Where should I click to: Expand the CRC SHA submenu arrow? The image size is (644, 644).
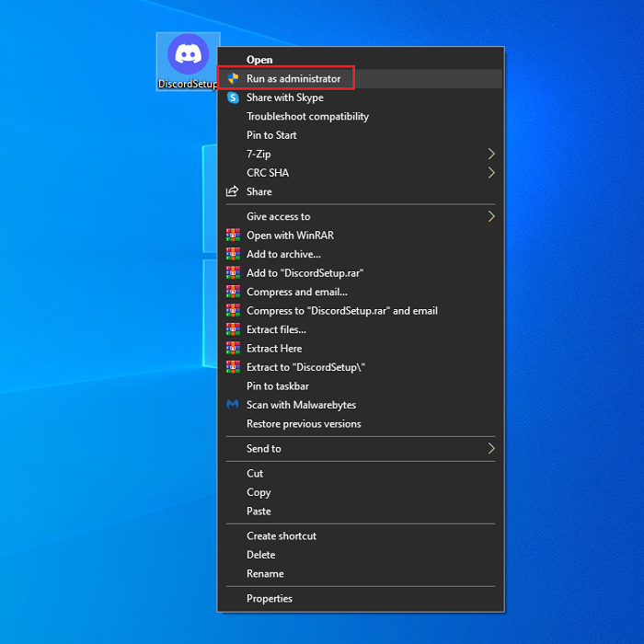tap(491, 173)
